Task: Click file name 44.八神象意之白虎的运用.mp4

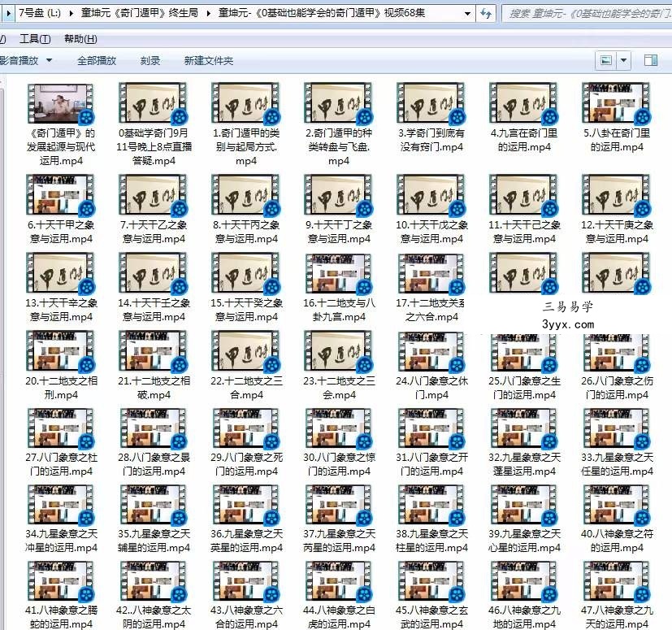Action: [x=339, y=617]
